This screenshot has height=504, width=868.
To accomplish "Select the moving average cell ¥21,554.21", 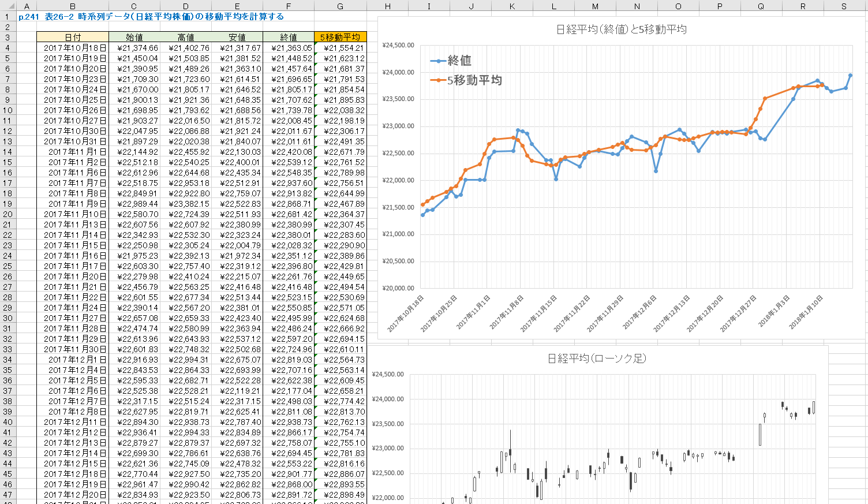I will click(340, 48).
